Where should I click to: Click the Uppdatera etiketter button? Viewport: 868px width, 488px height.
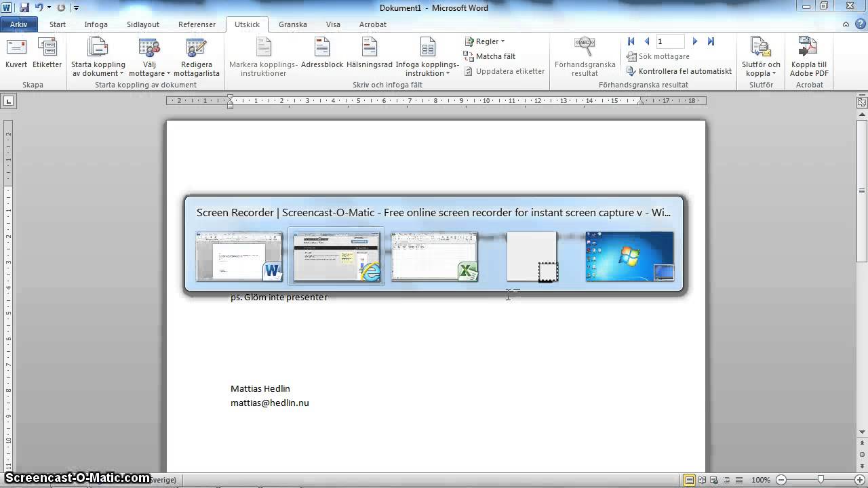point(505,71)
